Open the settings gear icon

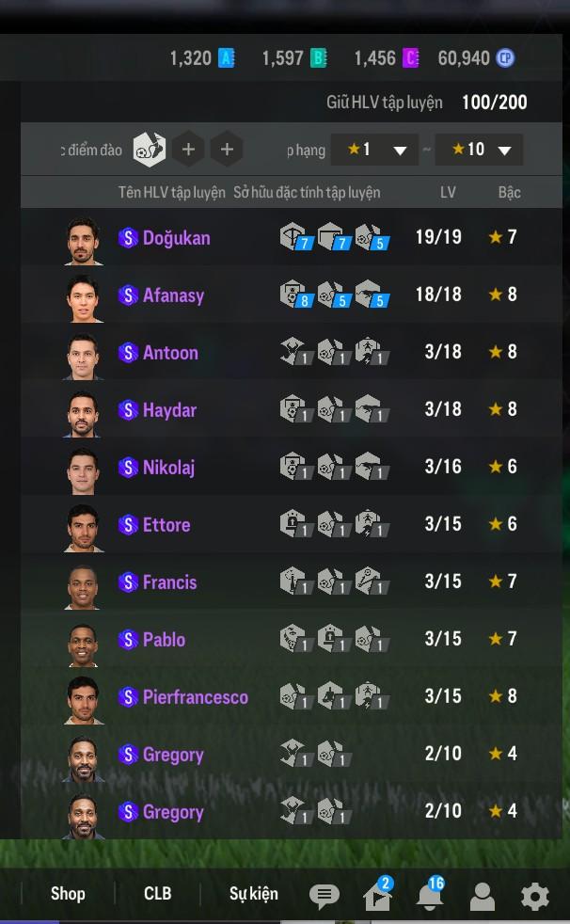534,897
